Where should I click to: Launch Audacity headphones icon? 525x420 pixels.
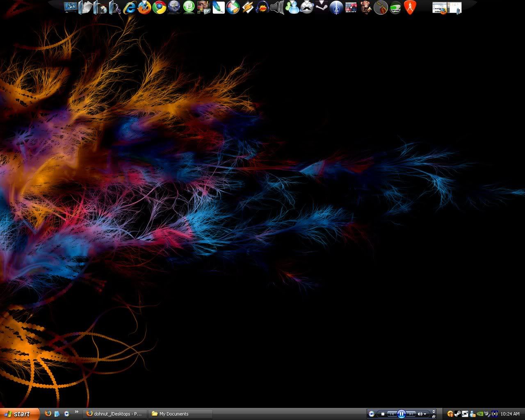click(262, 7)
